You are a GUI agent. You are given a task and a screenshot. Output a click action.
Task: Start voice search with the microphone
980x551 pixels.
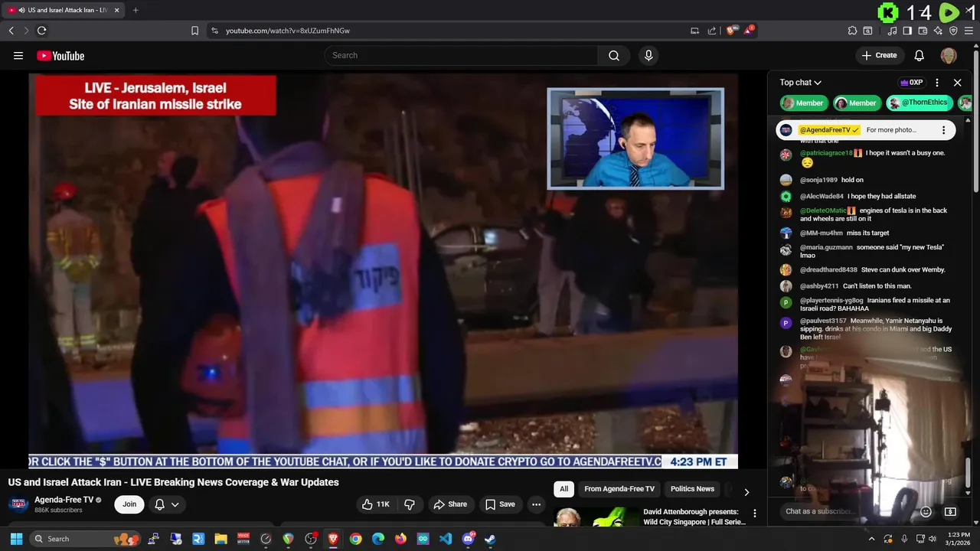coord(648,55)
